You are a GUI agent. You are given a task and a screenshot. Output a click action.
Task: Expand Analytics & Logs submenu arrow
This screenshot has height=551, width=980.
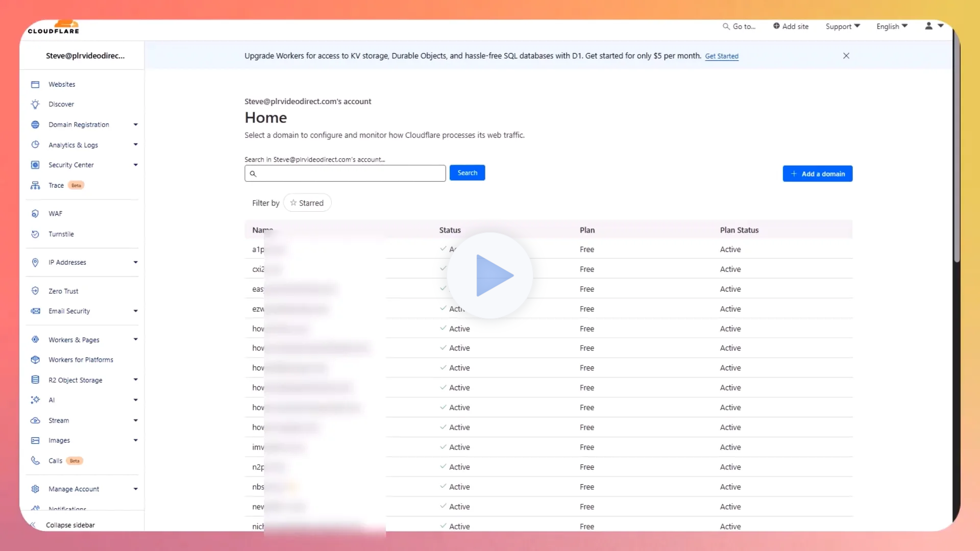(x=136, y=145)
